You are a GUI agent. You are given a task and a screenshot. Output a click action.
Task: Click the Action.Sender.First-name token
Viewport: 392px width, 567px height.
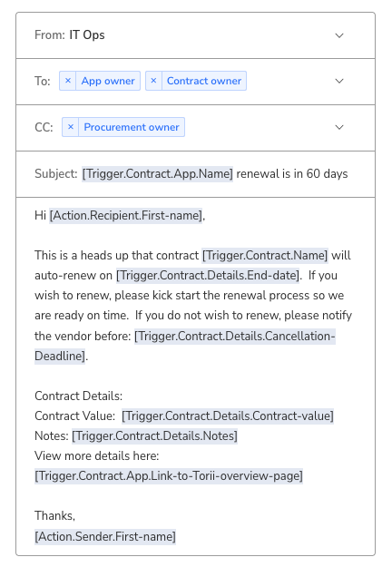[x=105, y=536]
